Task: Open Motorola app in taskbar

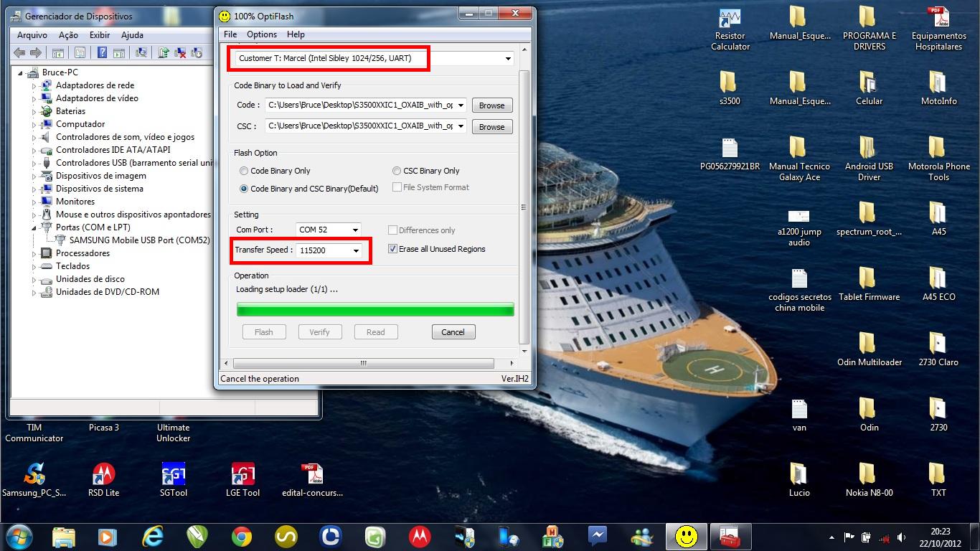Action: (x=420, y=536)
